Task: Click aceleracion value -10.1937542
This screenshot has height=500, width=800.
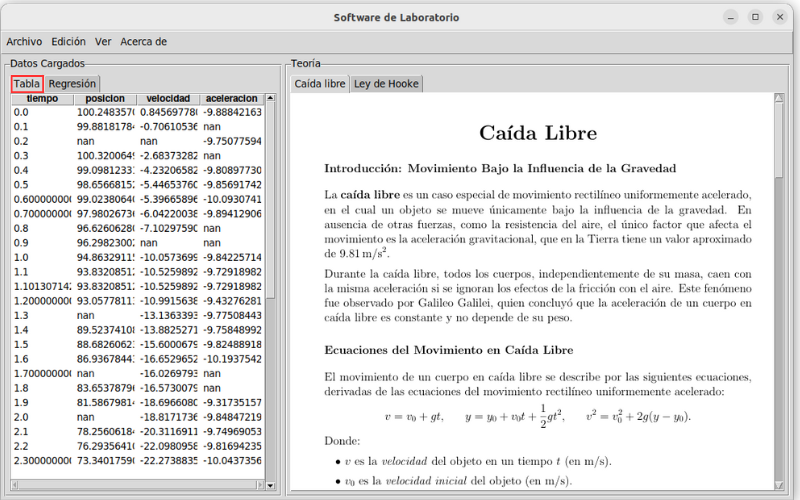Action: pos(232,359)
